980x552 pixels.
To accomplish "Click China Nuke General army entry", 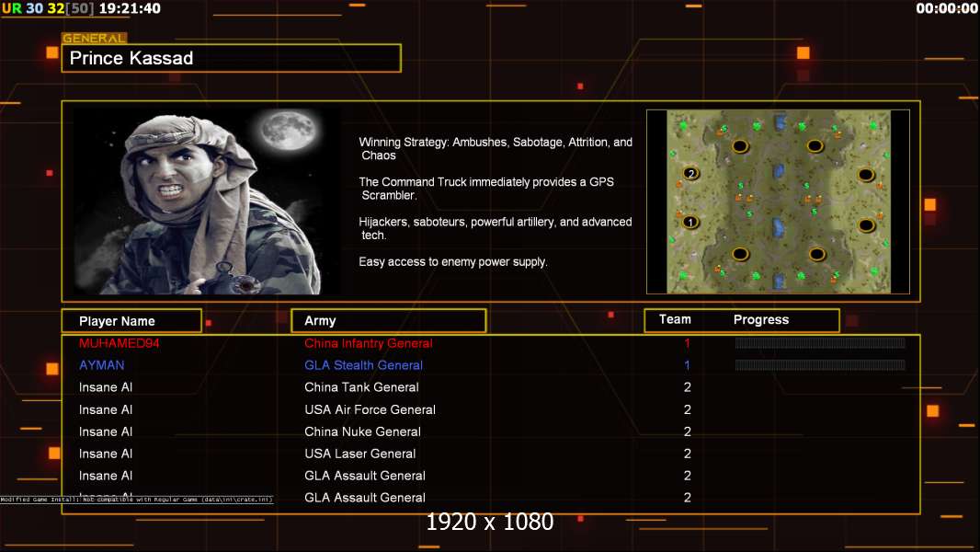I will (362, 431).
